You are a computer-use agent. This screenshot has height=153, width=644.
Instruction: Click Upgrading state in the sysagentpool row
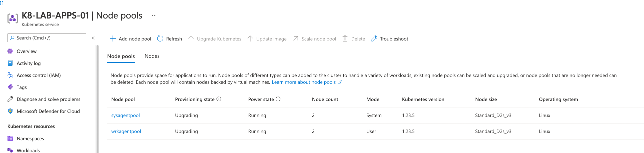pyautogui.click(x=186, y=115)
